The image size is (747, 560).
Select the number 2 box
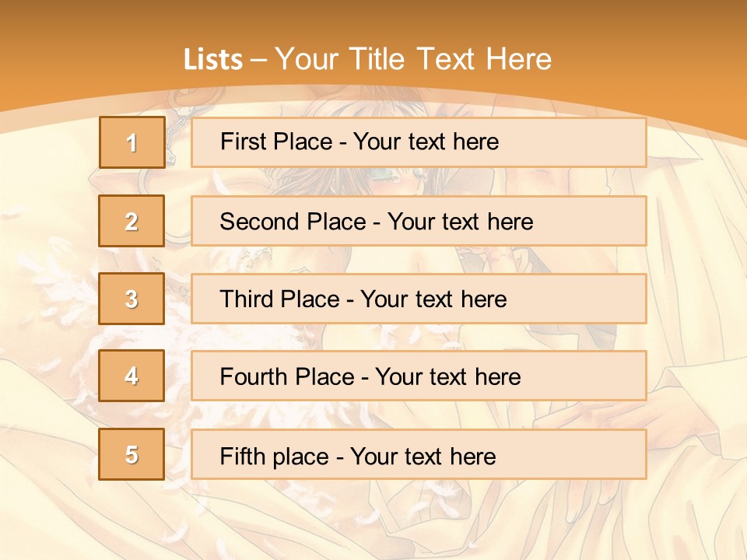coord(132,221)
